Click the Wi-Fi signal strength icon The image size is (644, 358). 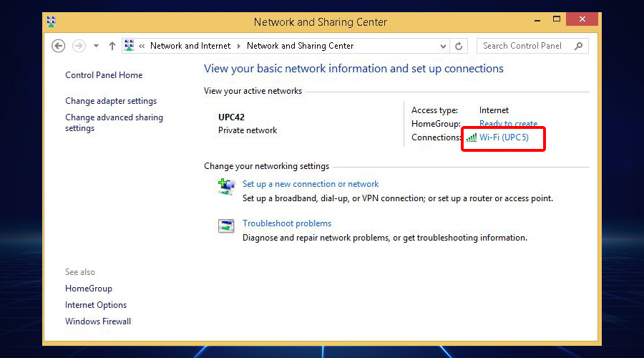(x=472, y=137)
